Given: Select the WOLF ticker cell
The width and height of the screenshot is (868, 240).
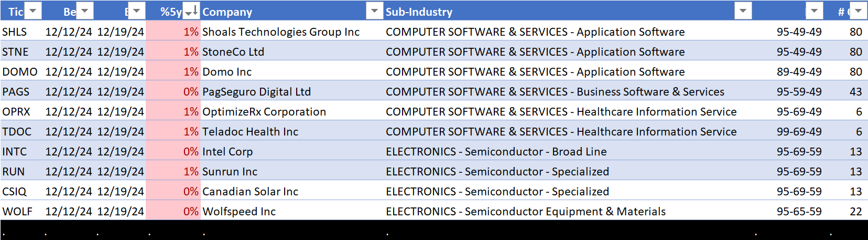Looking at the screenshot, I should coord(17,211).
